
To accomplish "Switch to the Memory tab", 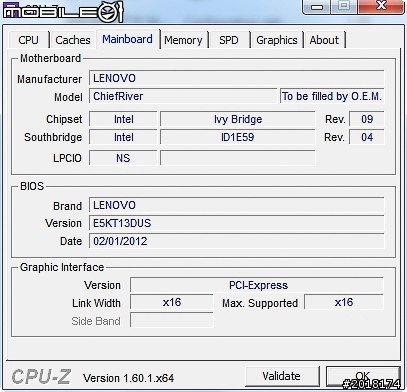I will pyautogui.click(x=183, y=40).
